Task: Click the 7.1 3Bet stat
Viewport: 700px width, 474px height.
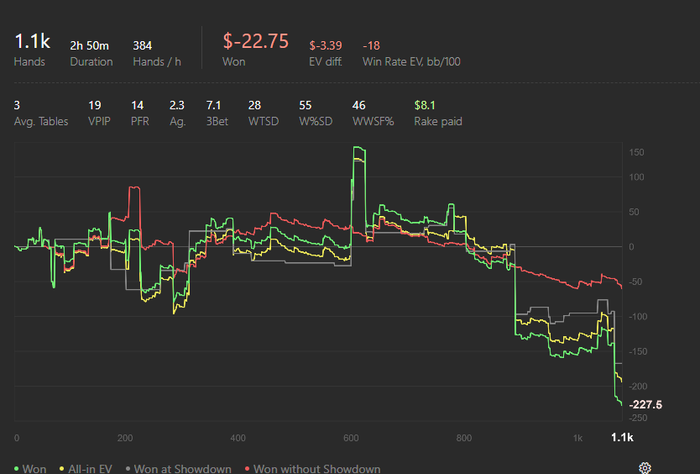Action: click(x=213, y=105)
